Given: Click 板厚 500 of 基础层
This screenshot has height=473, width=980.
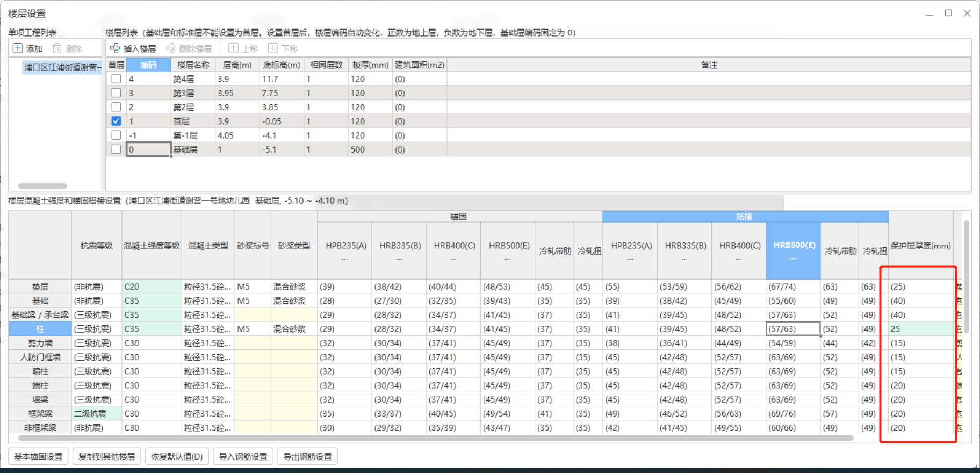Looking at the screenshot, I should pos(370,149).
